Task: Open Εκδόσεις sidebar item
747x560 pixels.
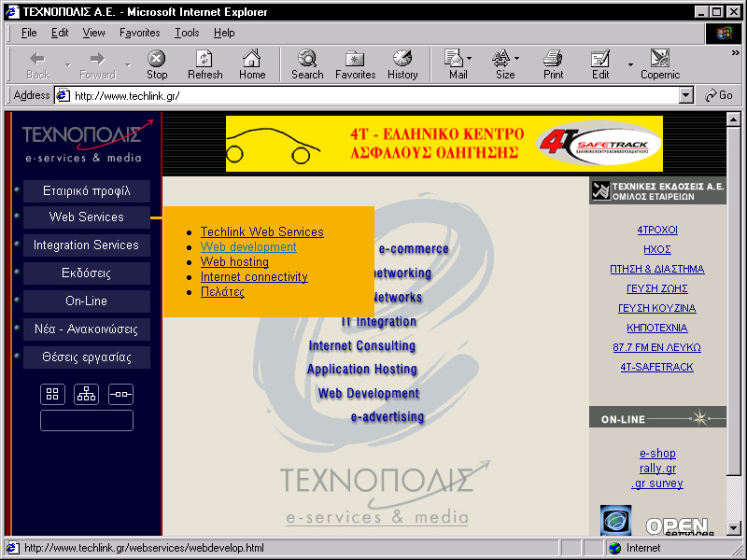Action: tap(86, 273)
